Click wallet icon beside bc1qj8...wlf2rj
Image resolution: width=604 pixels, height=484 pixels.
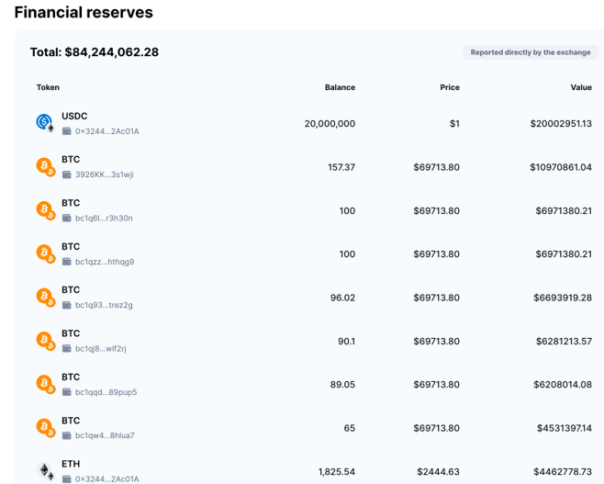67,349
